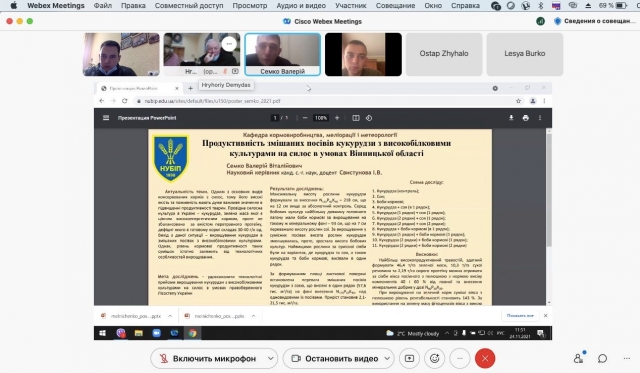Click Windows Start button in shared taskbar
This screenshot has width=640, height=373.
pos(102,333)
